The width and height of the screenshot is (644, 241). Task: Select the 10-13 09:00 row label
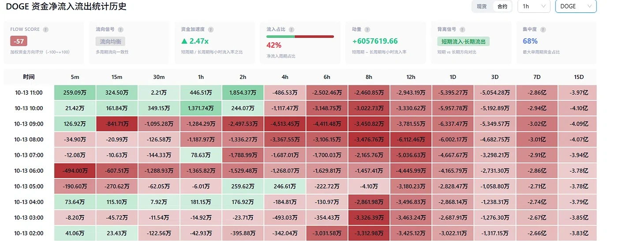pos(29,124)
